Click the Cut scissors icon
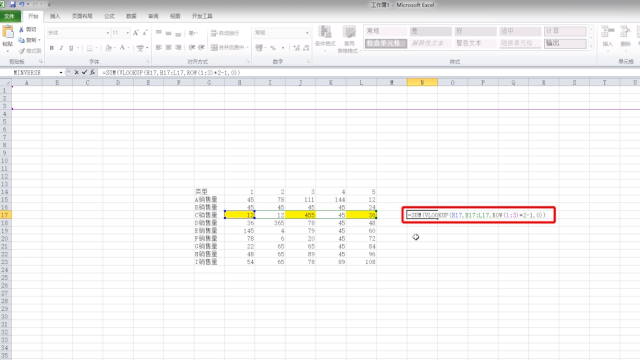Image resolution: width=640 pixels, height=360 pixels. point(21,29)
